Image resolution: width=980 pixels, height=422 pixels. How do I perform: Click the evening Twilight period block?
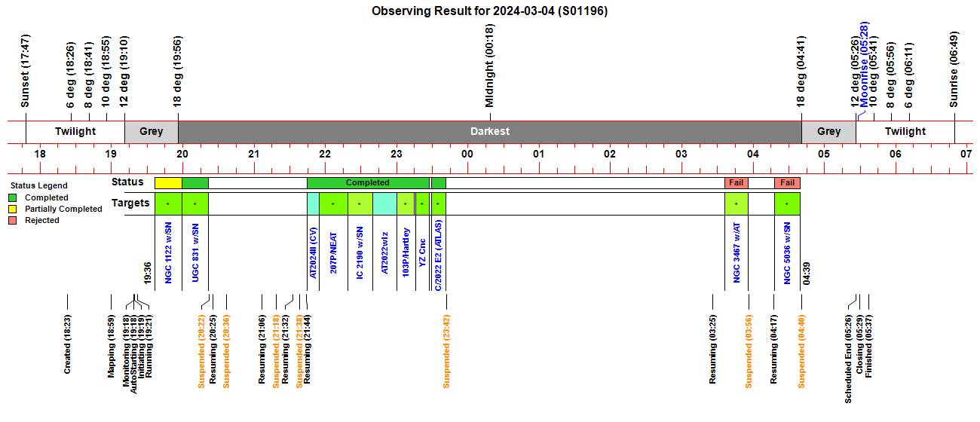coord(75,131)
